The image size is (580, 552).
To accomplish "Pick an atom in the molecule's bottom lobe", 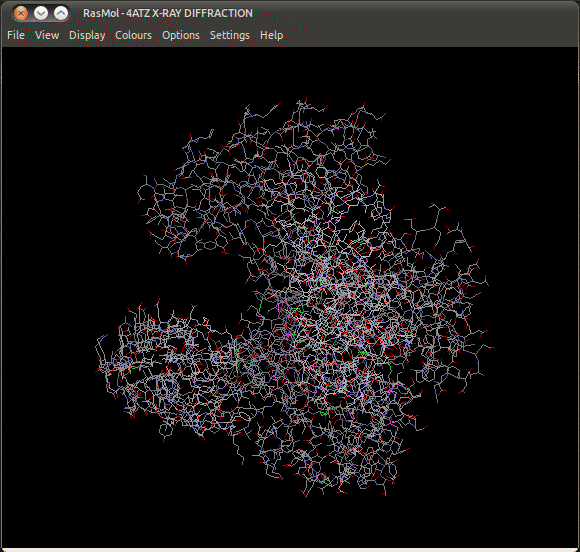I will [326, 455].
